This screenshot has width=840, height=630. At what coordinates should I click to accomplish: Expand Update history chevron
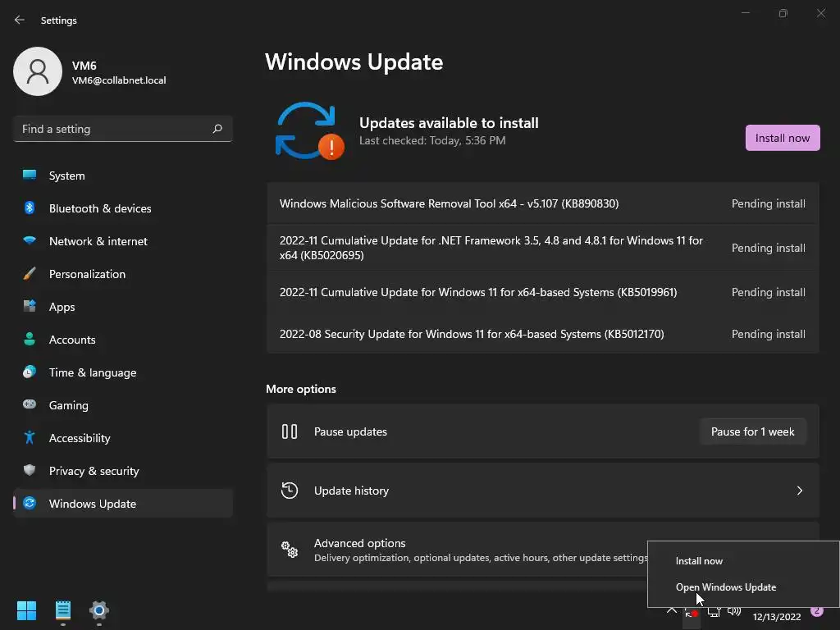click(799, 491)
